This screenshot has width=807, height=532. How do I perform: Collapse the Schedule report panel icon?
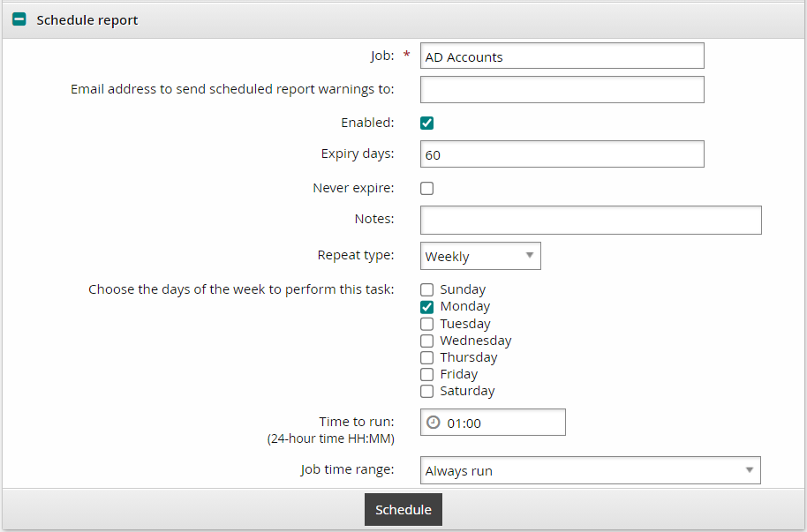(x=19, y=19)
